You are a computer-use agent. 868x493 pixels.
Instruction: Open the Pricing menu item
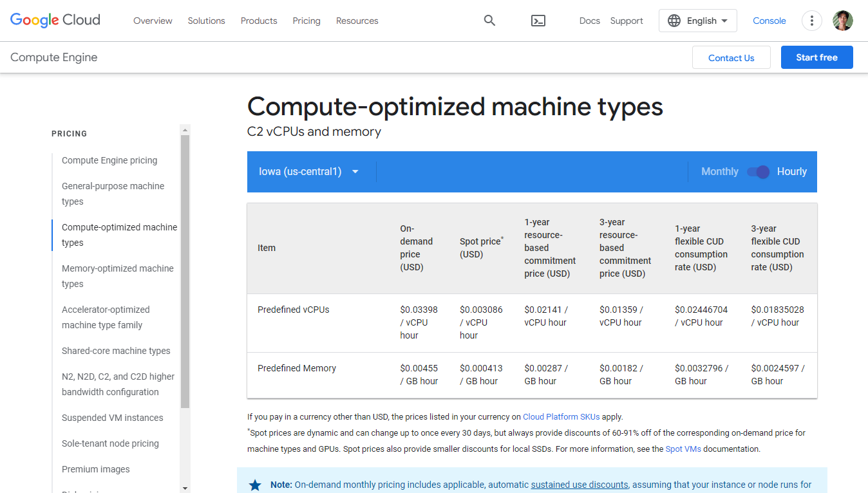(x=307, y=21)
